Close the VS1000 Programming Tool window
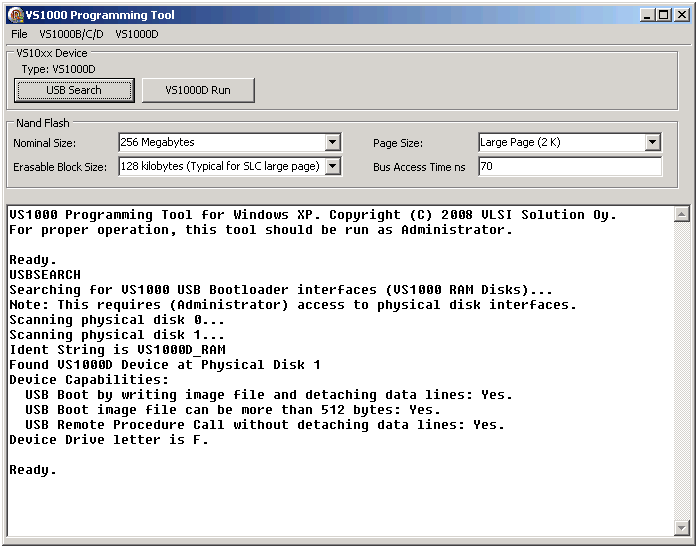698x548 pixels. tap(682, 15)
